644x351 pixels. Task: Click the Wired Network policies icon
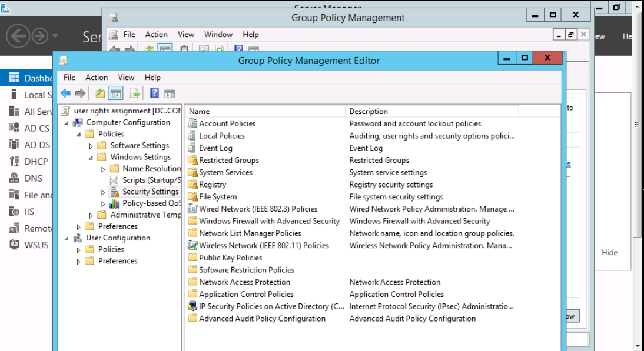point(192,209)
